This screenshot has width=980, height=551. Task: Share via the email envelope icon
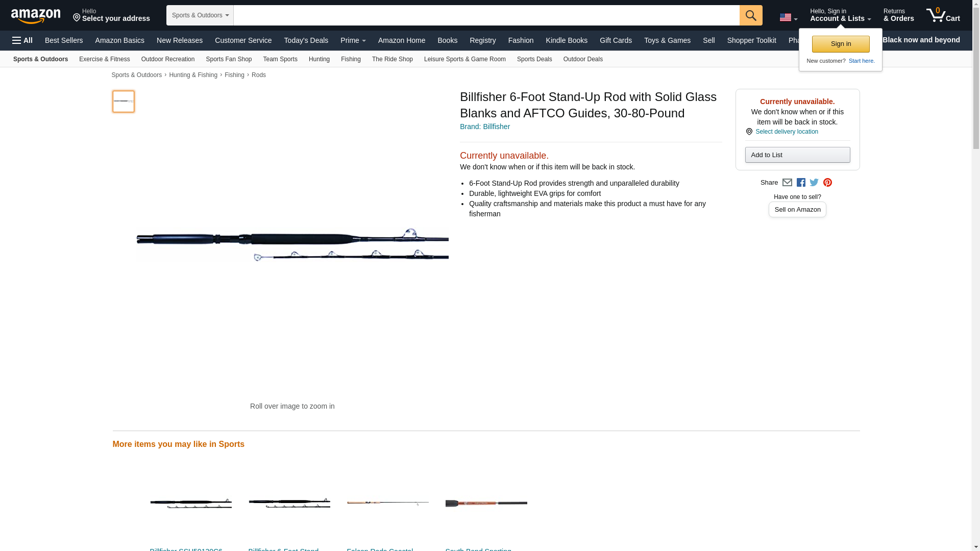(x=787, y=183)
